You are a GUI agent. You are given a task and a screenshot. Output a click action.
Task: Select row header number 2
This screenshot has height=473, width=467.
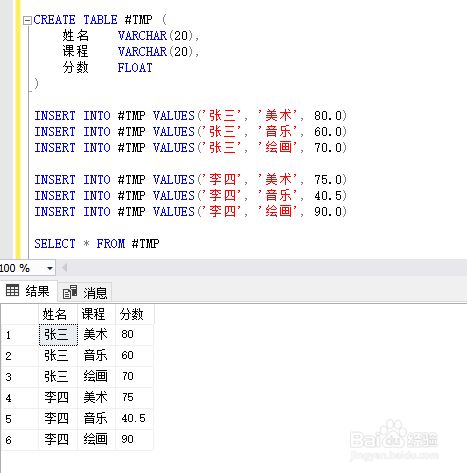coord(20,356)
